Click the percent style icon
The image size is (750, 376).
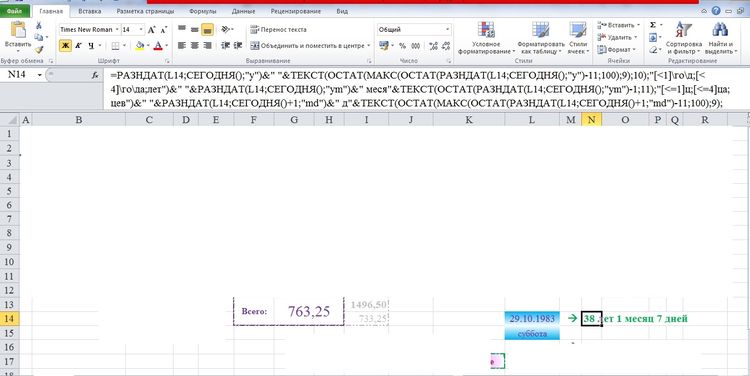tap(402, 46)
